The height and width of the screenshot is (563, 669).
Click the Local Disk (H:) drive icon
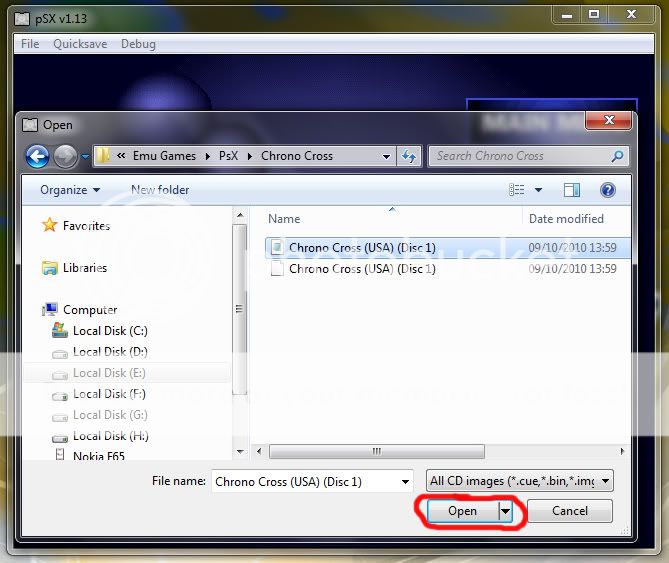60,438
